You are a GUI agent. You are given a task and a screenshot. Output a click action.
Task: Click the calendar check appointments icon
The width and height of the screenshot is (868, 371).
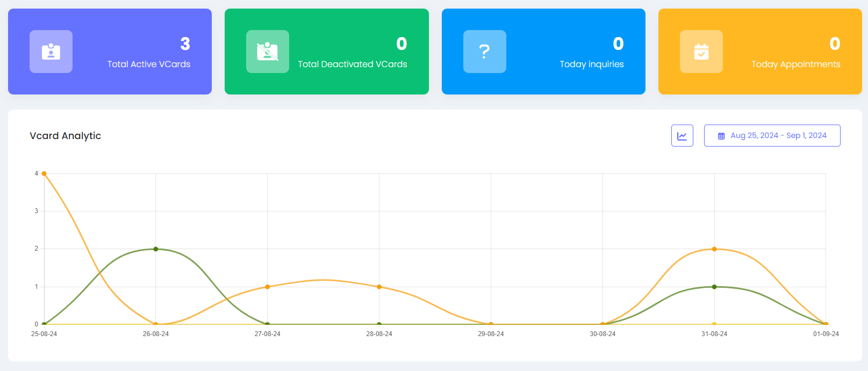(x=701, y=52)
